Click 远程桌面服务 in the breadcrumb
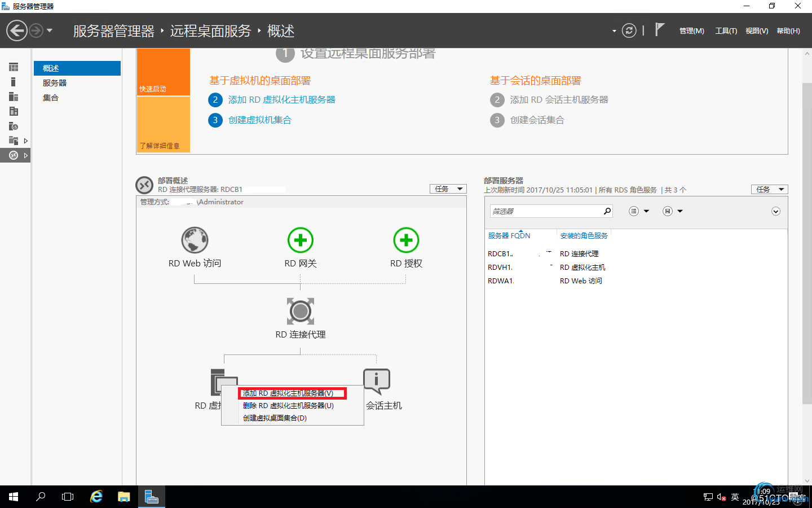Image resolution: width=812 pixels, height=508 pixels. [x=210, y=31]
